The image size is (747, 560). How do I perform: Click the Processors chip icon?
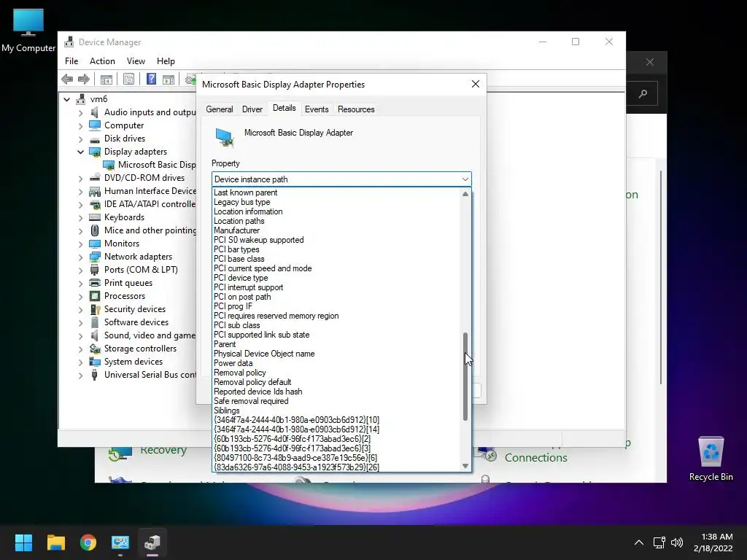(x=95, y=296)
